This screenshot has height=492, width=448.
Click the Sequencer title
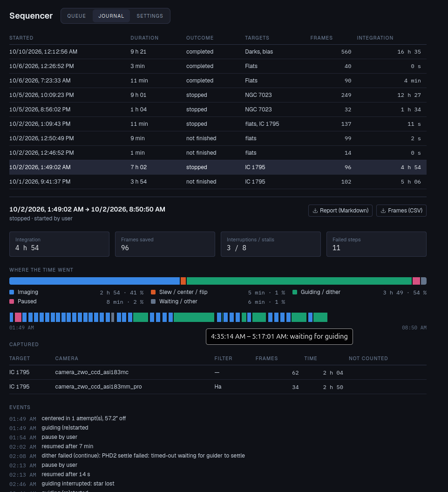pos(31,16)
